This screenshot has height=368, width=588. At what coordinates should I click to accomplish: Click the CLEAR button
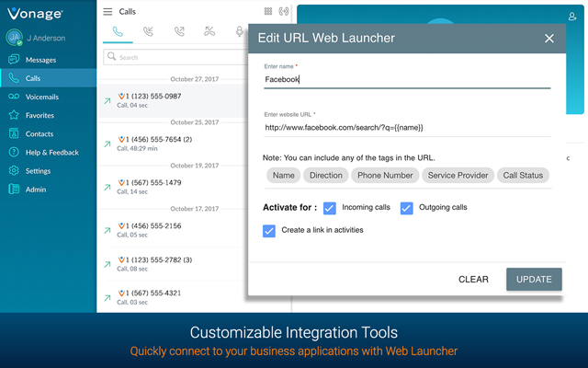coord(473,280)
